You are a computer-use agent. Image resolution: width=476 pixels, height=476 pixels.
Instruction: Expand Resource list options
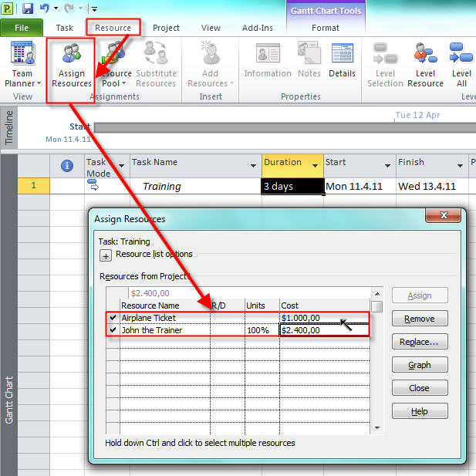[106, 255]
